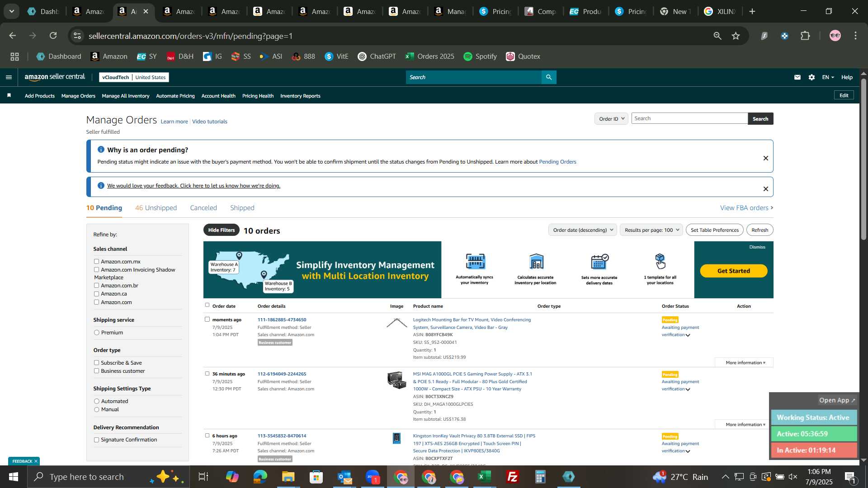Check the Amazon.com.br sales channel
The height and width of the screenshot is (488, 868).
pos(96,286)
